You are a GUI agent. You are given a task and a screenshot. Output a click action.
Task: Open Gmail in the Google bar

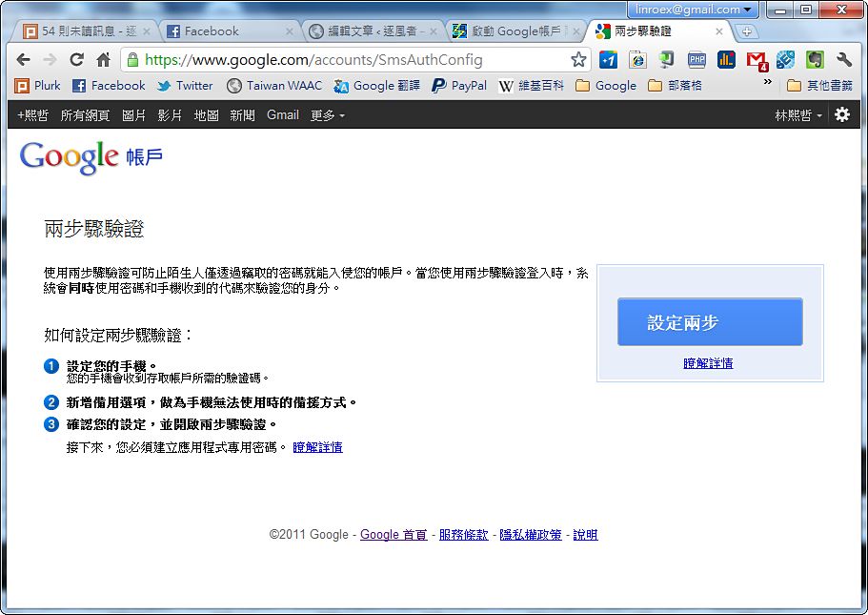(282, 115)
